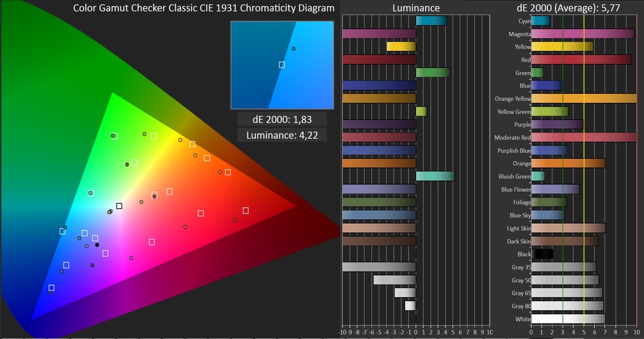
Task: Select the Light Skin dE 2000 bar
Action: [x=568, y=228]
